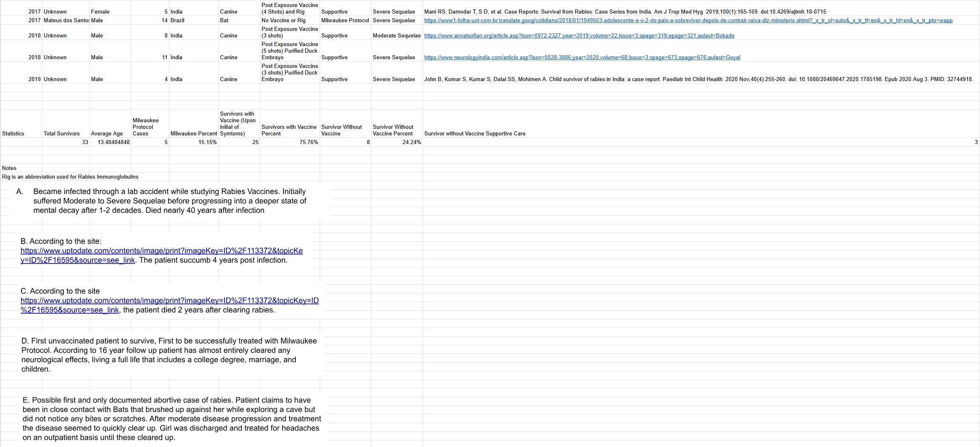The width and height of the screenshot is (980, 447).
Task: Select the age 14 cell for Brazil
Action: (150, 20)
